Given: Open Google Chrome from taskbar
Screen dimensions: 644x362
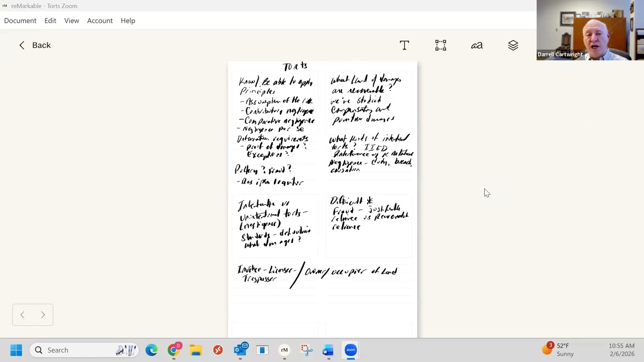Looking at the screenshot, I should [174, 350].
